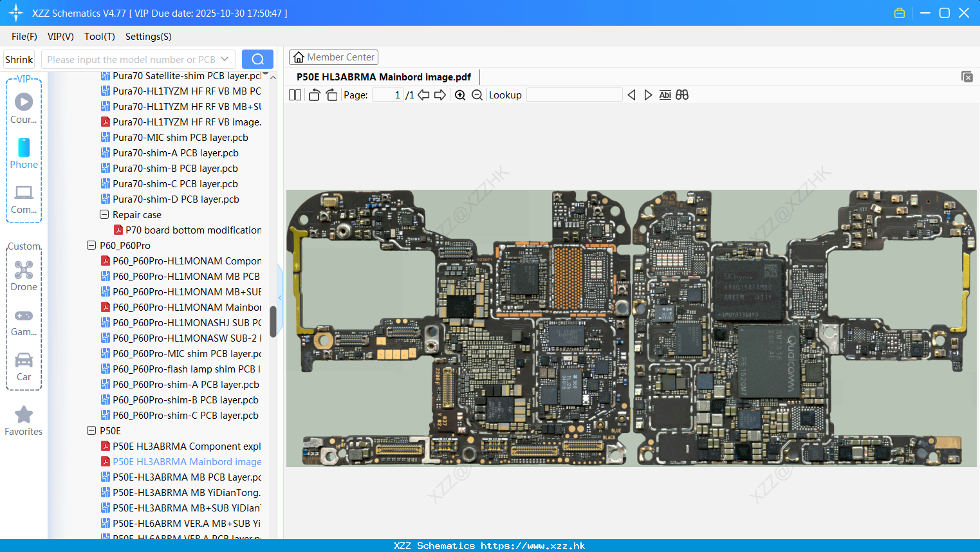Open the Tool(T) menu
This screenshot has width=980, height=552.
coord(100,37)
